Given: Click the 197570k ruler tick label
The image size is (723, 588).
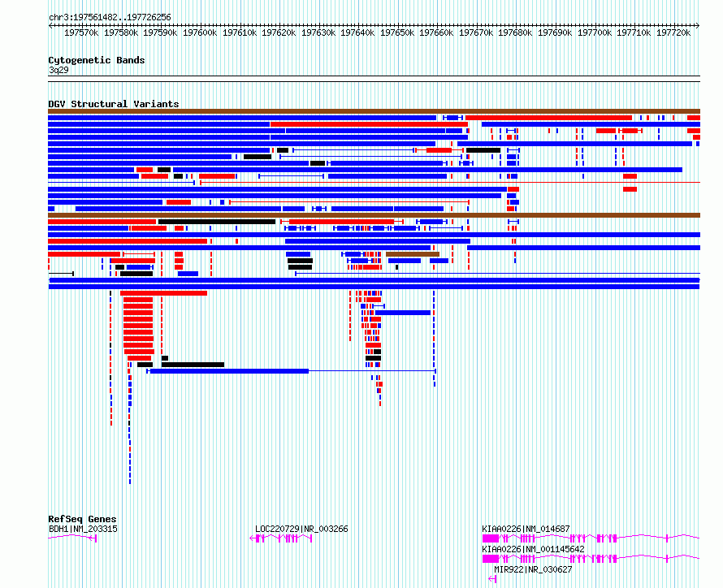Looking at the screenshot, I should click(81, 32).
